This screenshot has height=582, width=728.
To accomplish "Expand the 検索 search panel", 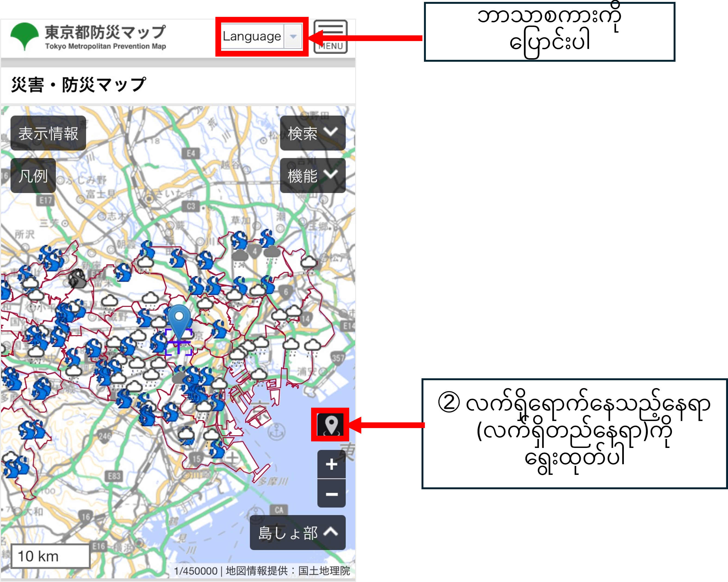I will point(312,133).
